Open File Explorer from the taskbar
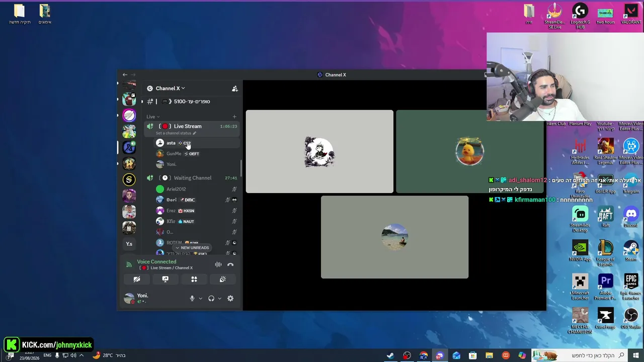The height and width of the screenshot is (362, 644). (x=489, y=355)
